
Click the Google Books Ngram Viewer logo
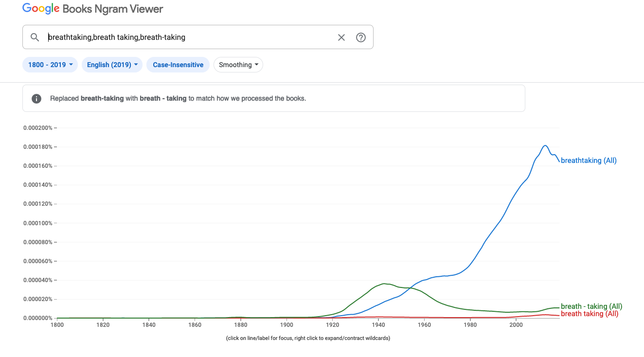click(93, 9)
